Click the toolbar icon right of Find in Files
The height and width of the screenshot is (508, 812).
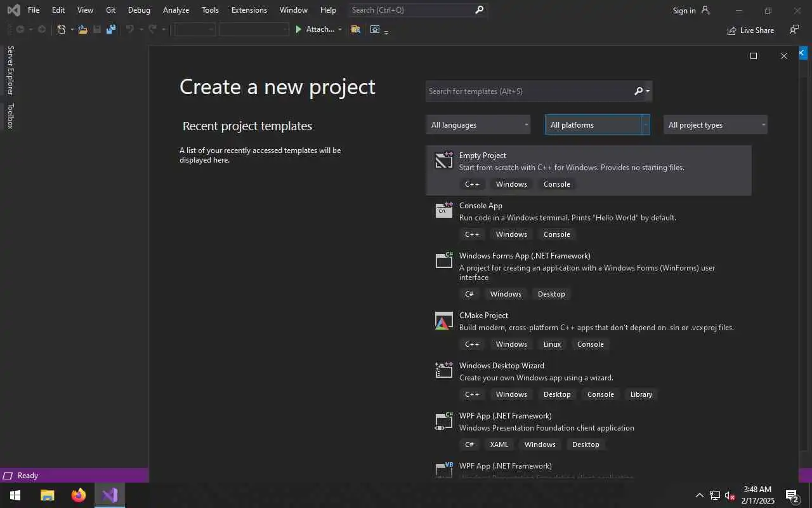tap(375, 29)
